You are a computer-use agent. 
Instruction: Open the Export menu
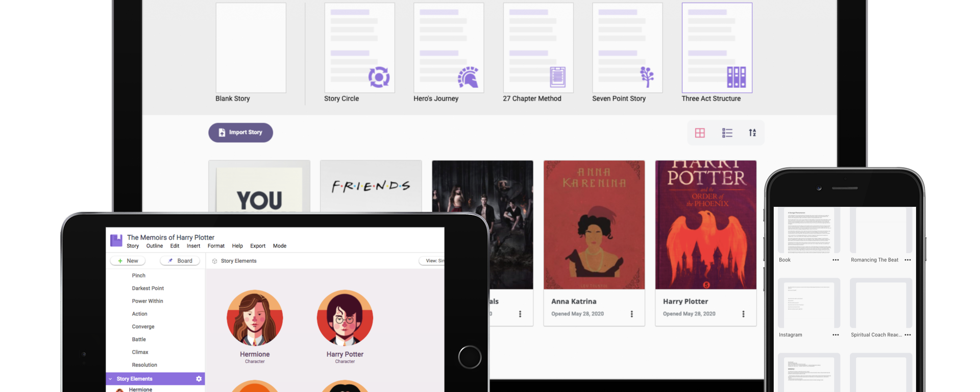click(x=258, y=246)
